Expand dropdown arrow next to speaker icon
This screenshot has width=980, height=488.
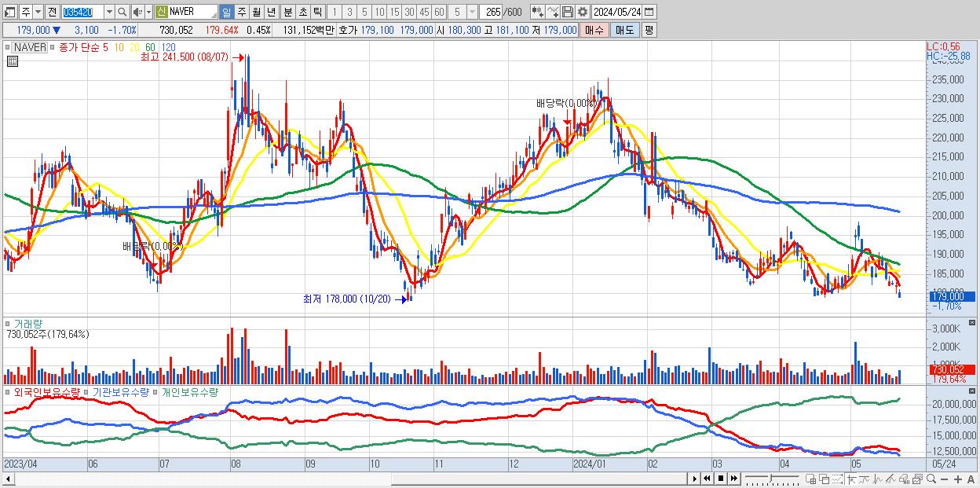click(x=148, y=13)
